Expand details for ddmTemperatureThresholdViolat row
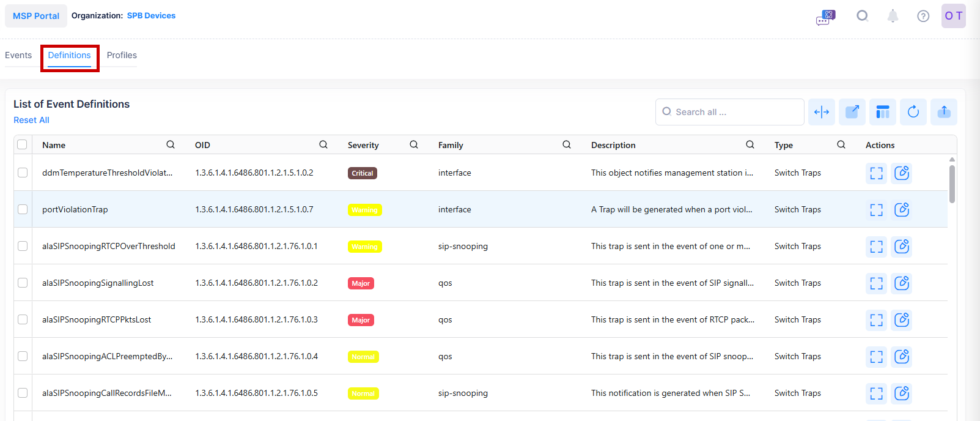Image resolution: width=980 pixels, height=421 pixels. pyautogui.click(x=876, y=173)
